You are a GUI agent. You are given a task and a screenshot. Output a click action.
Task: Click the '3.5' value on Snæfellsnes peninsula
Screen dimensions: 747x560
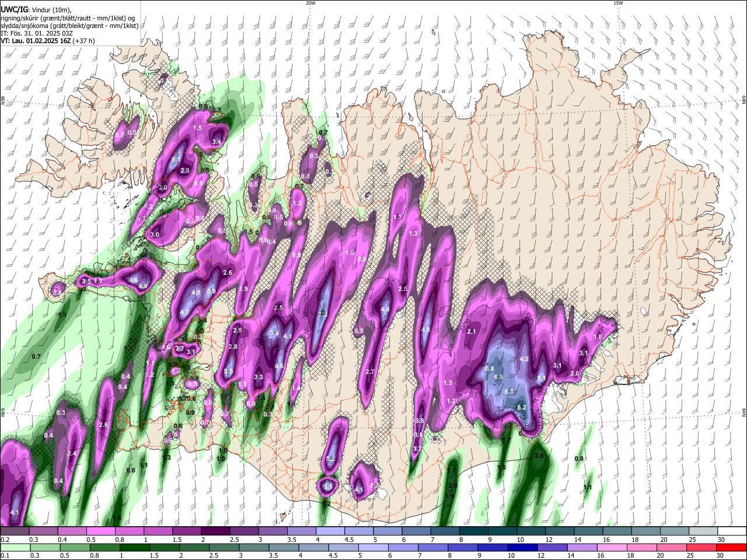coord(86,281)
